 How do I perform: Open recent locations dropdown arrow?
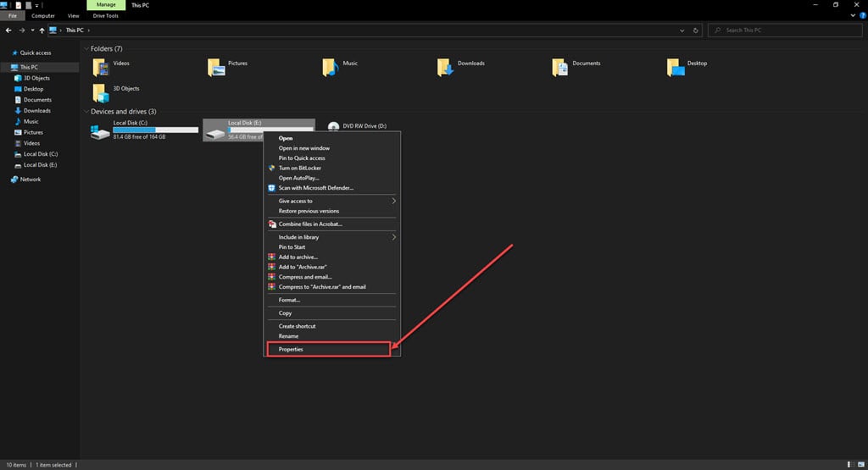33,30
